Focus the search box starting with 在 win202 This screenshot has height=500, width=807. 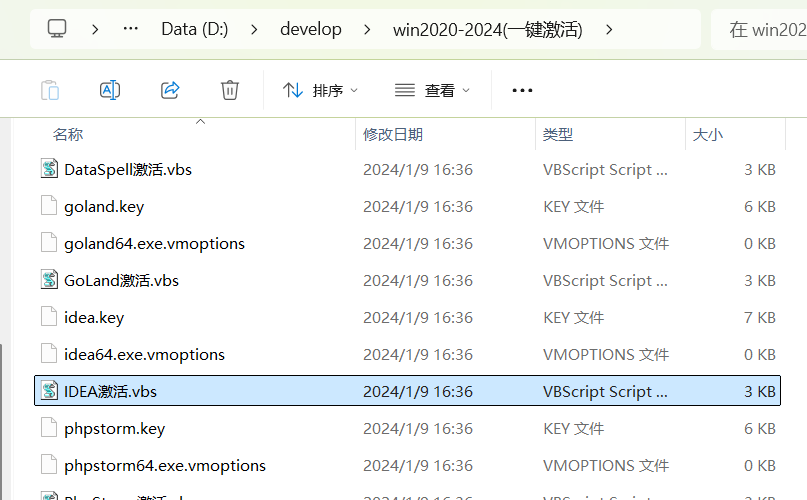click(x=759, y=29)
